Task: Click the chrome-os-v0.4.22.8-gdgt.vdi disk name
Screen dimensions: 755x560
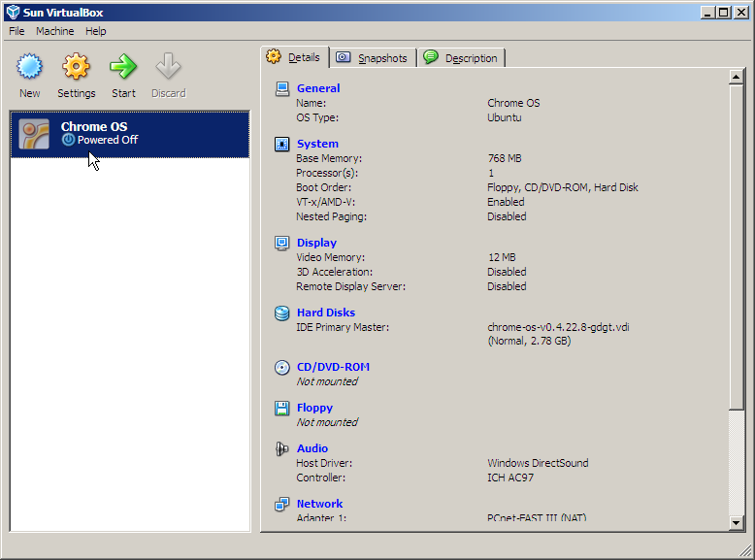Action: click(558, 327)
